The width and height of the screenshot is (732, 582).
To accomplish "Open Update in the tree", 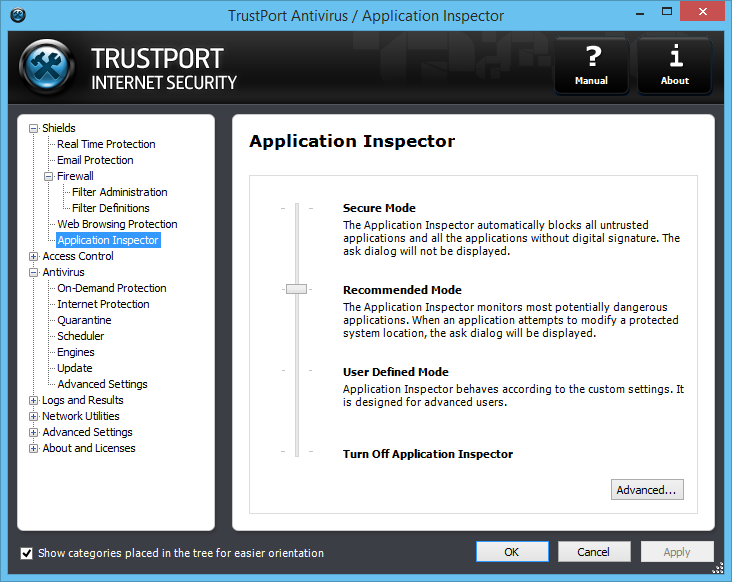I will (x=75, y=368).
